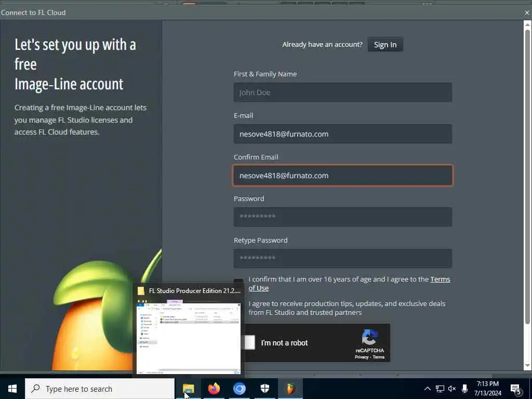Launch Firefox from the taskbar
The width and height of the screenshot is (532, 399).
tap(214, 389)
